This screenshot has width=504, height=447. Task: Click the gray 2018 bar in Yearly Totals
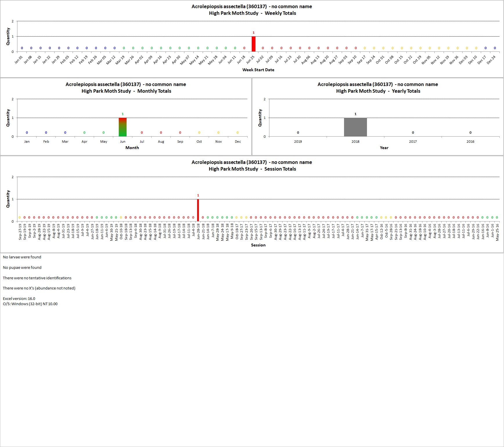click(x=355, y=127)
